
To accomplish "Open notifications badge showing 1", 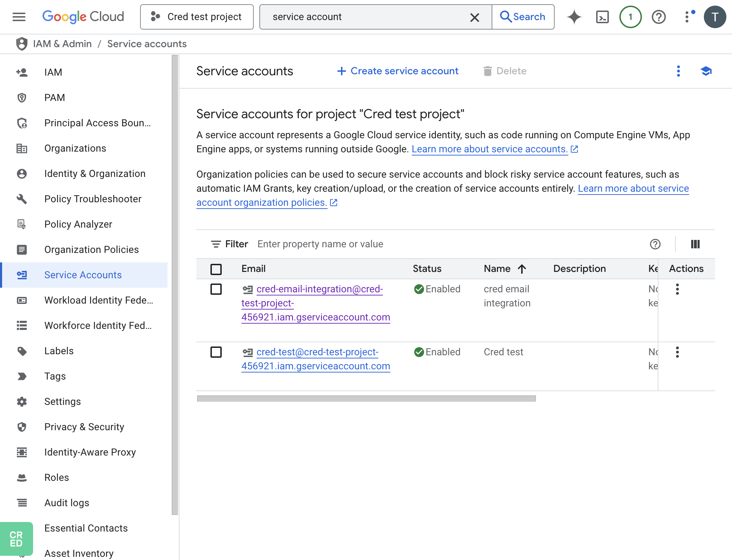I will point(630,17).
